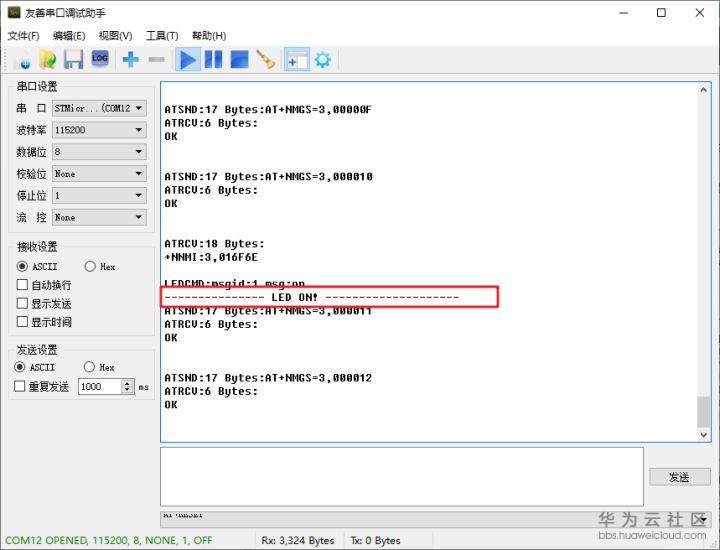720x550 pixels.
Task: Stop serial port with stop icon
Action: [x=239, y=60]
